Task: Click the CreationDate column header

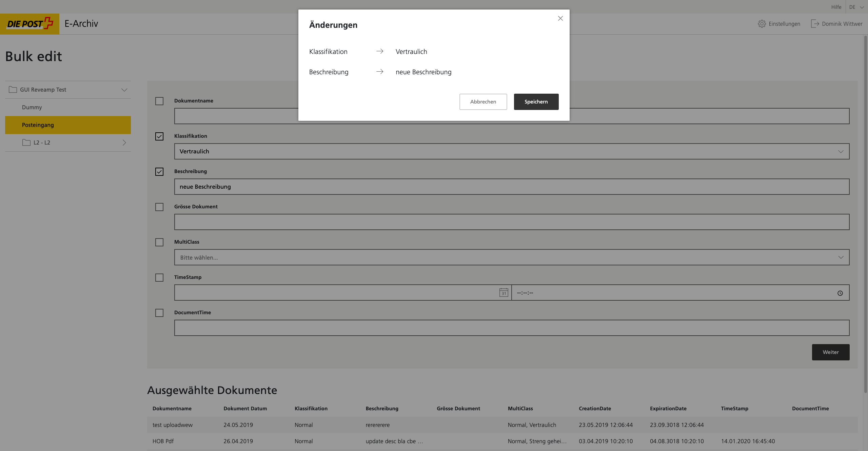Action: 595,409
